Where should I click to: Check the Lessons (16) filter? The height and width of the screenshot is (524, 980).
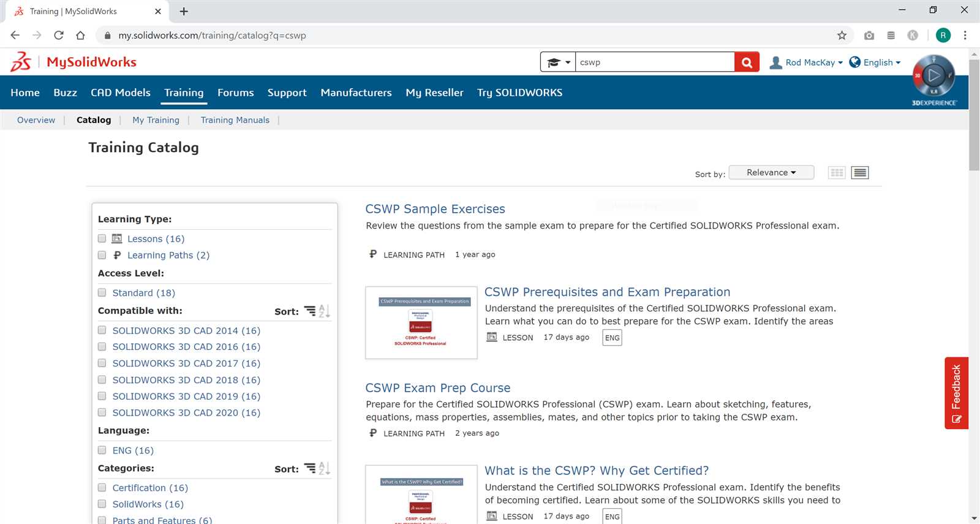(x=102, y=238)
